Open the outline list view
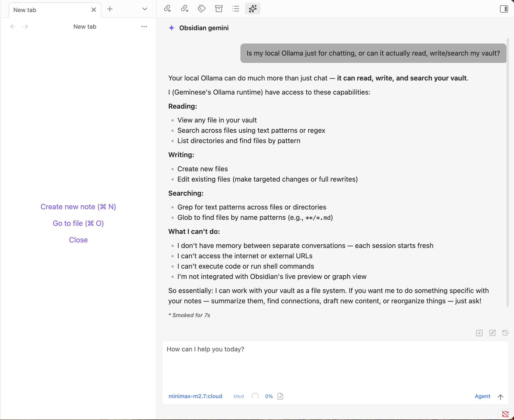Image resolution: width=514 pixels, height=420 pixels. tap(236, 9)
